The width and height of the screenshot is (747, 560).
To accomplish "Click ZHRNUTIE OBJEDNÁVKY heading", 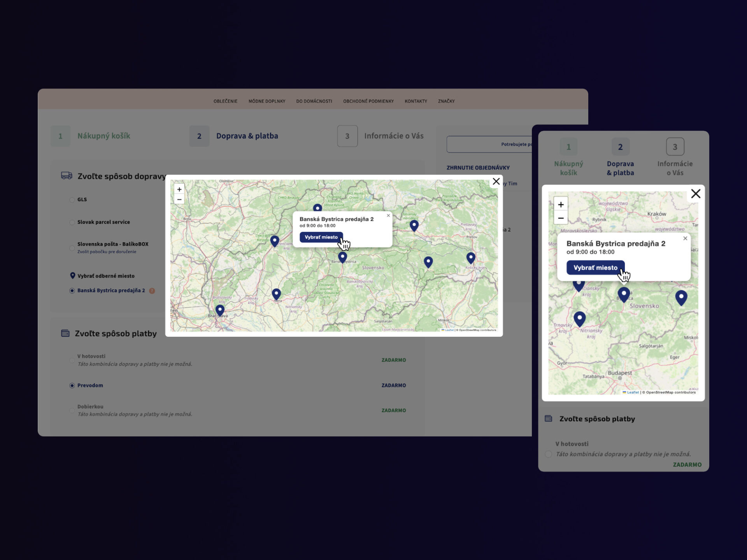I will [x=478, y=168].
